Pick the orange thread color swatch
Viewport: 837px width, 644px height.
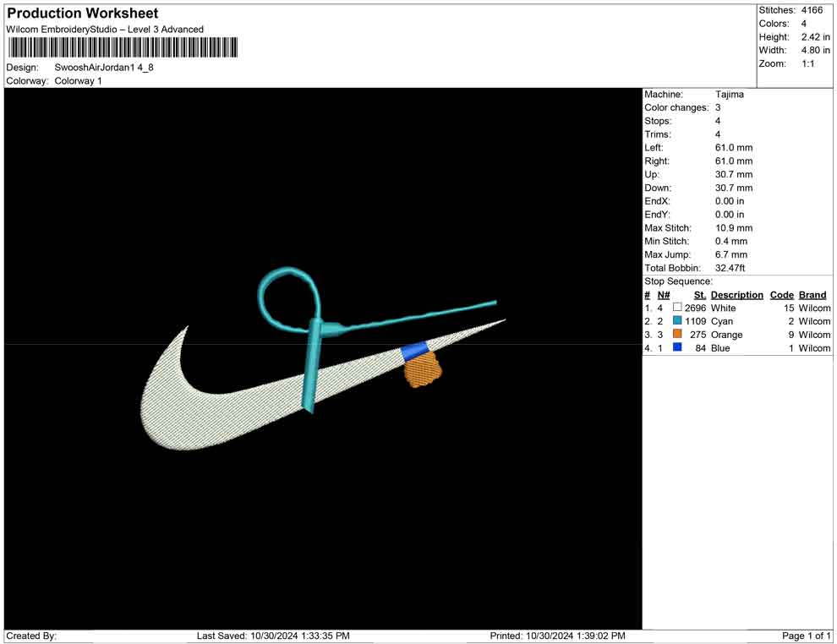pyautogui.click(x=677, y=335)
